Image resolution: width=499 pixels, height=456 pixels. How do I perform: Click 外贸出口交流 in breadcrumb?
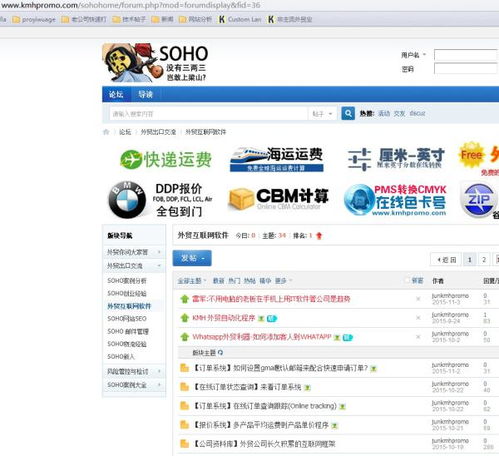(x=158, y=132)
